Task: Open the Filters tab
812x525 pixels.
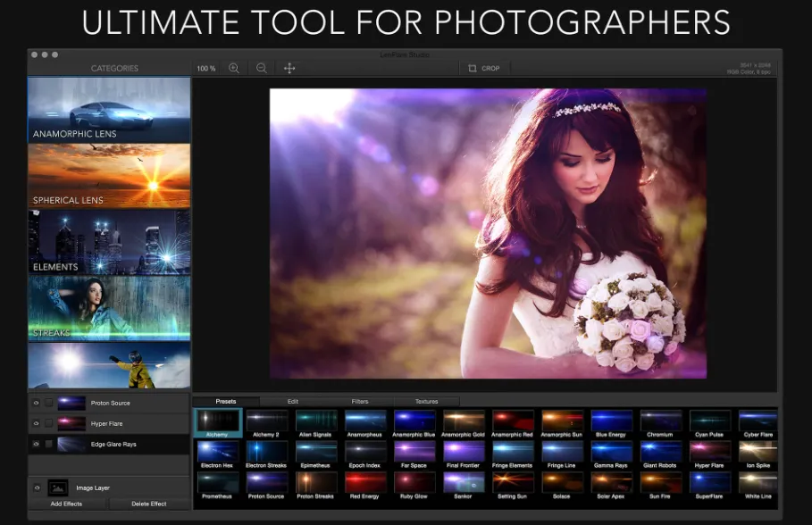Action: coord(360,401)
